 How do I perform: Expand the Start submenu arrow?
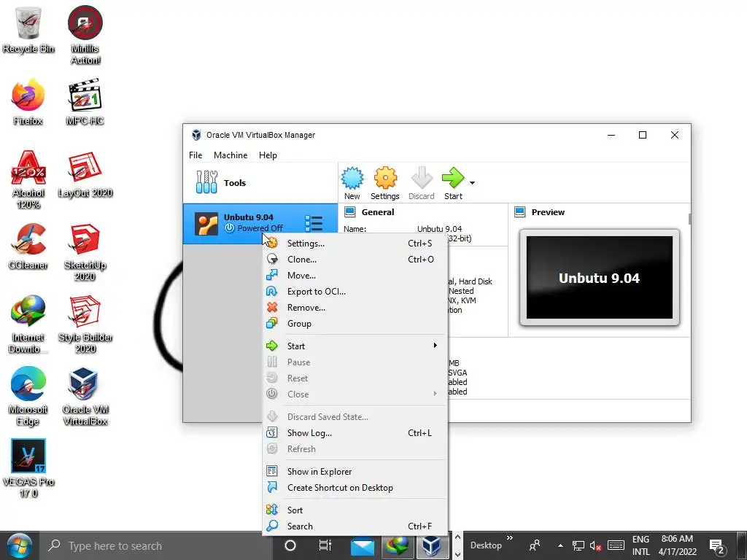tap(435, 346)
